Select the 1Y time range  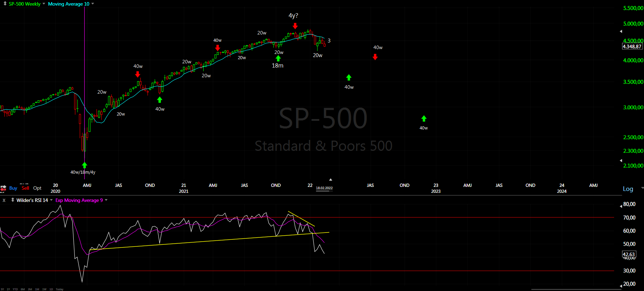click(x=8, y=289)
